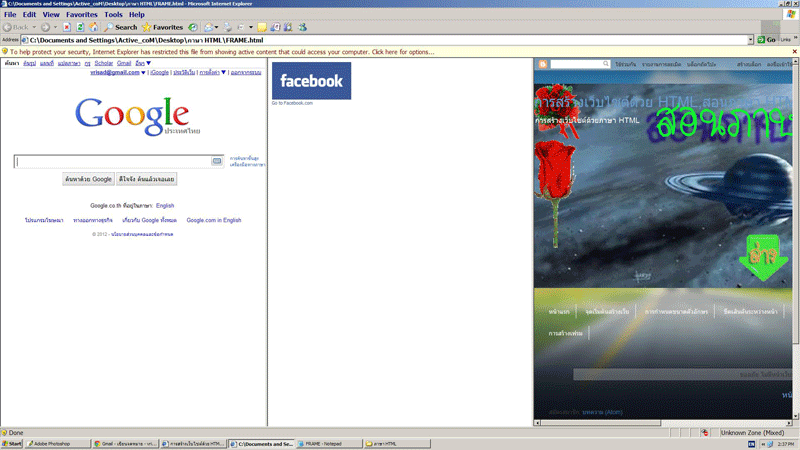Image resolution: width=800 pixels, height=450 pixels.
Task: Click the I'm Feeling Lucky button
Action: [146, 179]
